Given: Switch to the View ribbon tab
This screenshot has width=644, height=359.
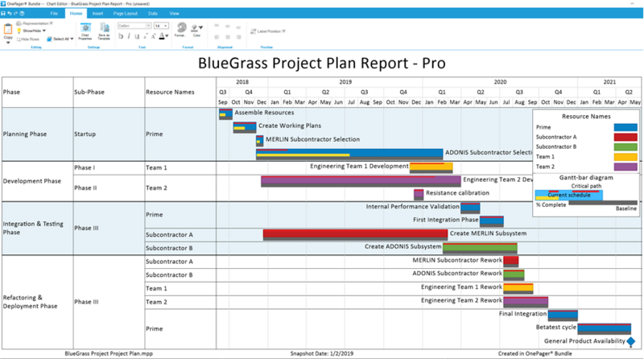Looking at the screenshot, I should pos(174,14).
